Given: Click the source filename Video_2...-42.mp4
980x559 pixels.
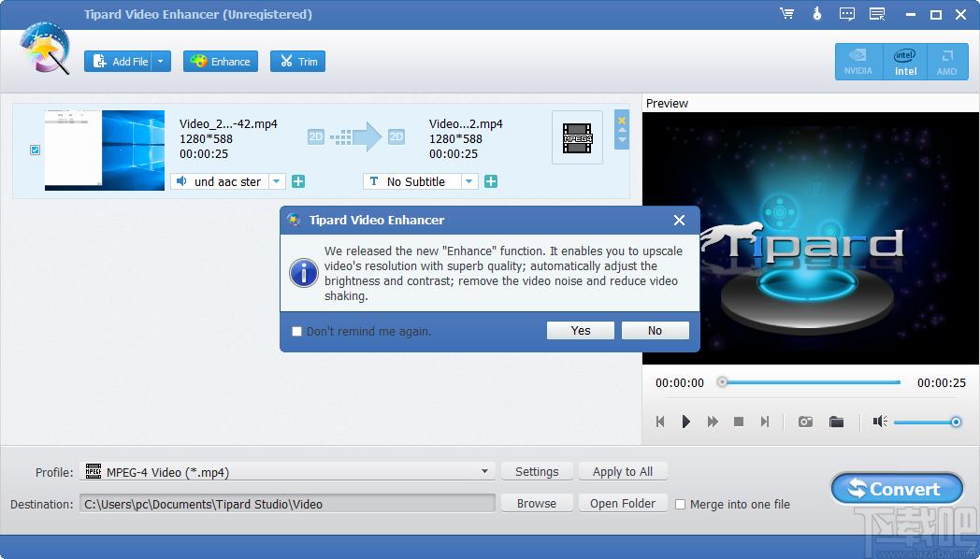Looking at the screenshot, I should [x=228, y=123].
